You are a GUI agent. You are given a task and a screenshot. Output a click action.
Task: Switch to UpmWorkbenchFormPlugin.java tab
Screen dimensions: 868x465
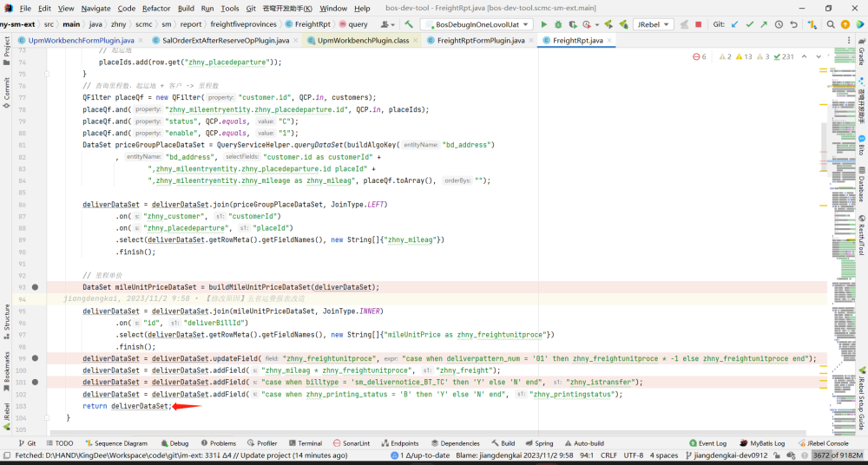coord(81,41)
